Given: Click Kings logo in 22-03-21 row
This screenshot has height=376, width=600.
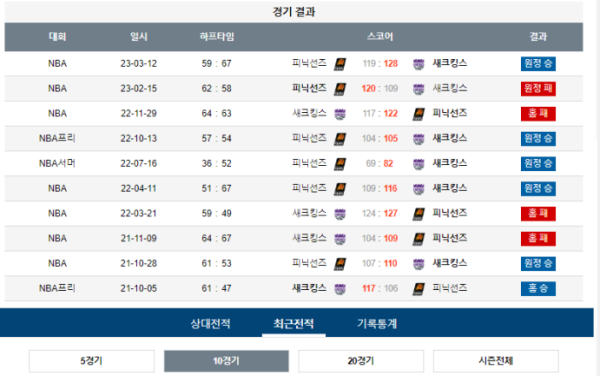Looking at the screenshot, I should pos(340,214).
